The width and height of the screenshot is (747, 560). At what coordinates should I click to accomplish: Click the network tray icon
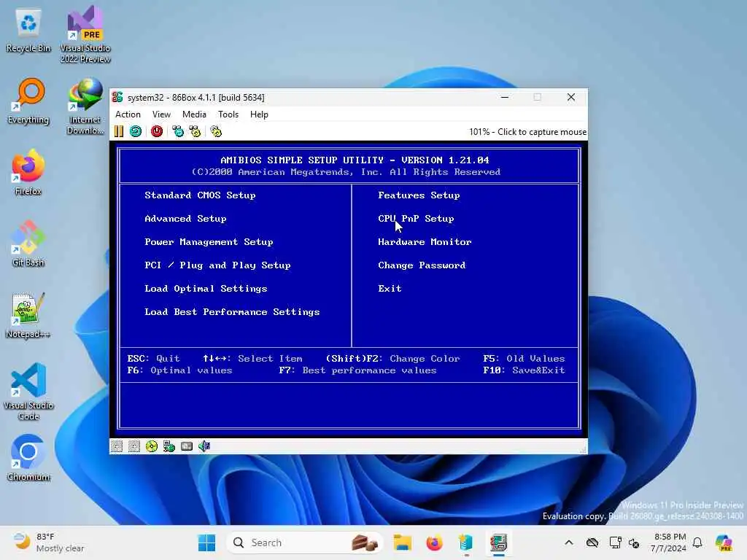(615, 542)
